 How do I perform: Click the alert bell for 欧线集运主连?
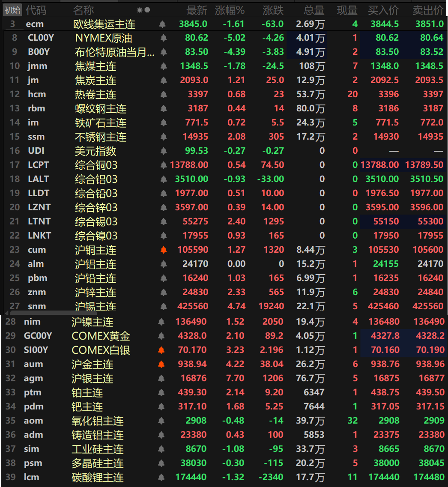coord(162,24)
